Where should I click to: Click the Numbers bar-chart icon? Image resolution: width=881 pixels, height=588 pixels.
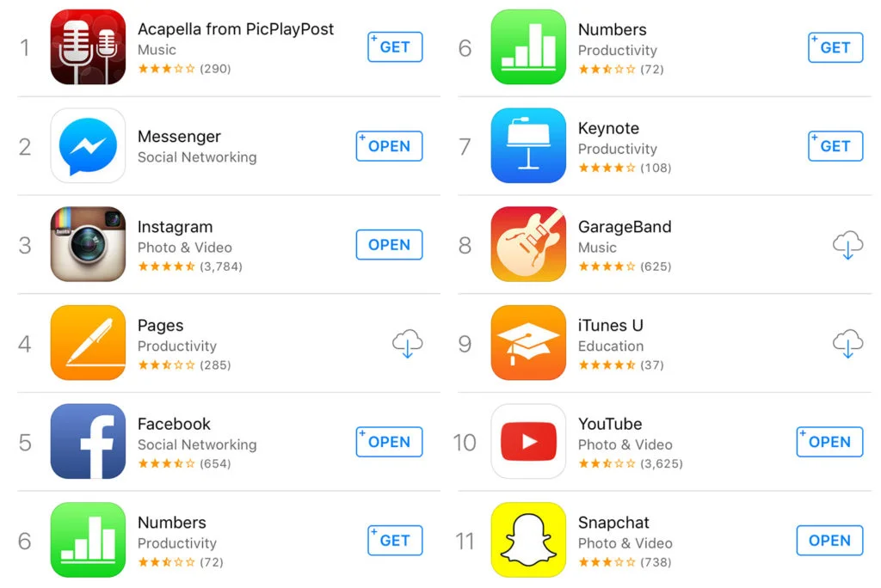click(527, 47)
